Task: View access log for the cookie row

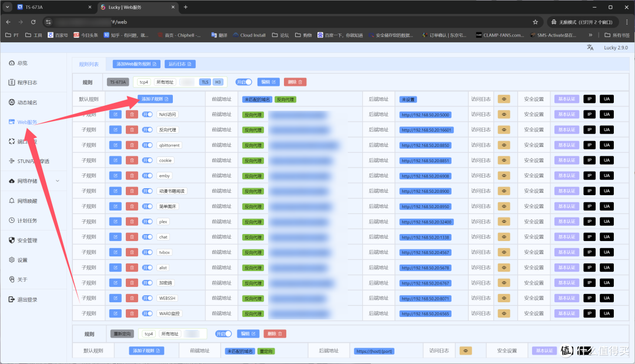Action: (x=504, y=161)
